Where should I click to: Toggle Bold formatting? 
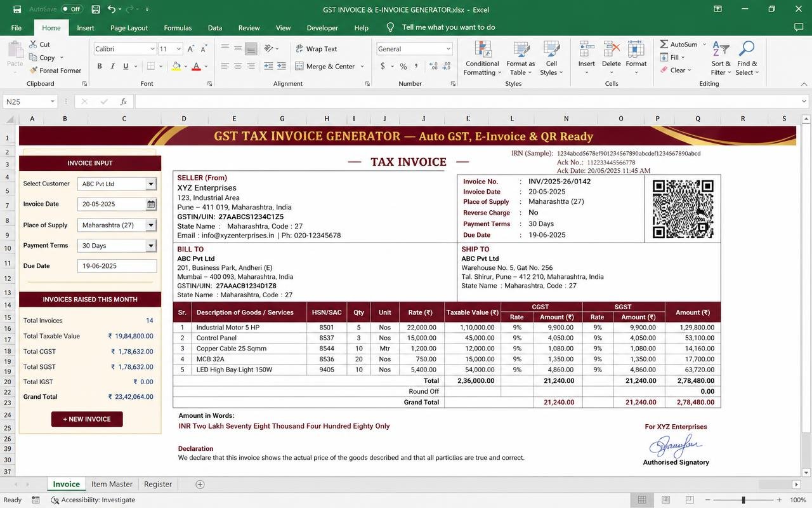tap(100, 66)
